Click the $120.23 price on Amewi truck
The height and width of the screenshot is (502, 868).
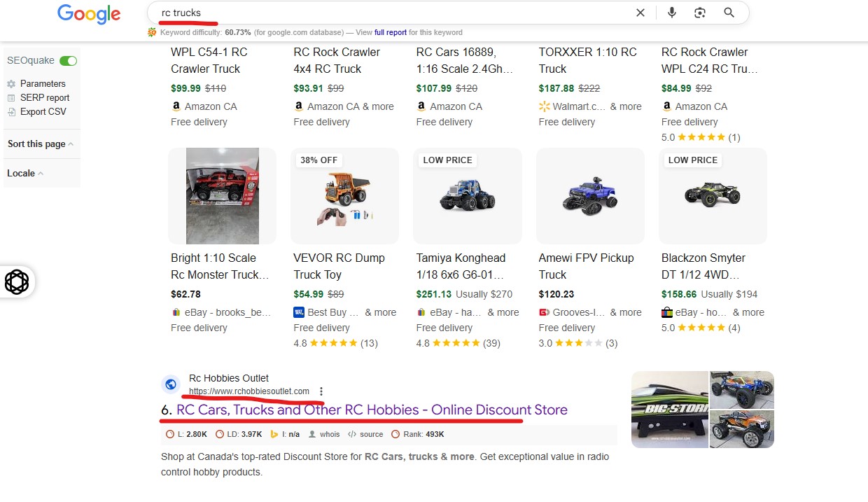pos(556,294)
